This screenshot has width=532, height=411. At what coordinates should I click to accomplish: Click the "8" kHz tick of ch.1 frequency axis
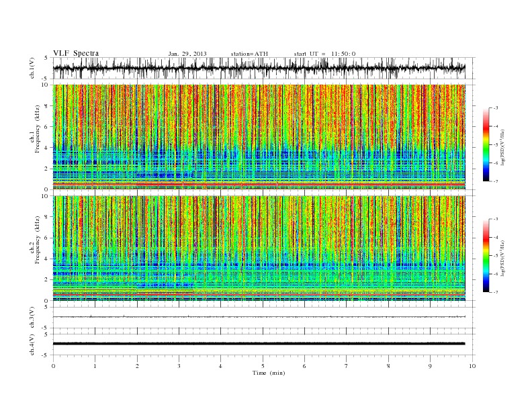click(47, 106)
